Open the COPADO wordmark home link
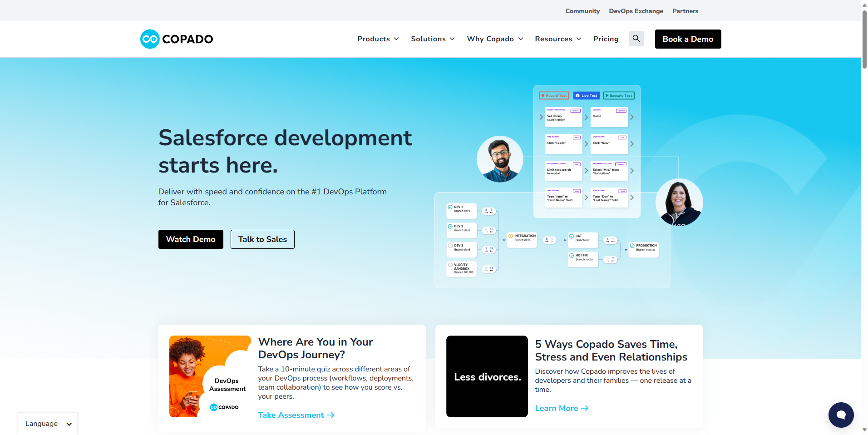This screenshot has width=868, height=435. pyautogui.click(x=187, y=39)
